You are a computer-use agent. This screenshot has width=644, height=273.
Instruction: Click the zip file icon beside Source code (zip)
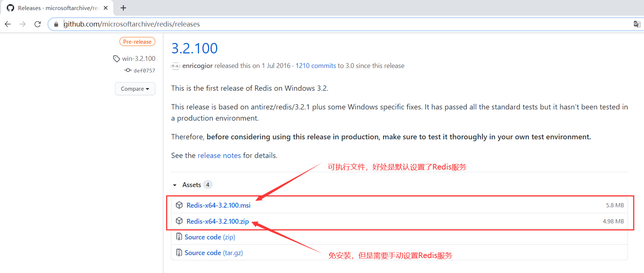tap(179, 237)
